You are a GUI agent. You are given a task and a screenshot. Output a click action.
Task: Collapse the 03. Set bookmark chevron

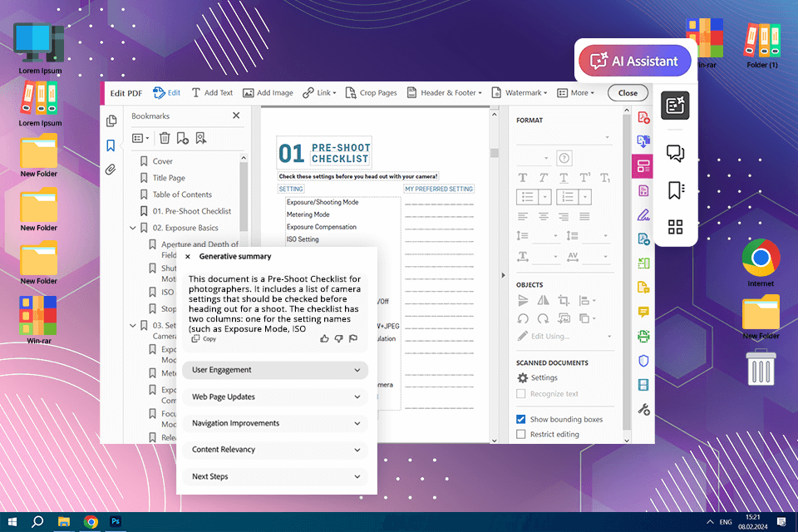click(133, 325)
